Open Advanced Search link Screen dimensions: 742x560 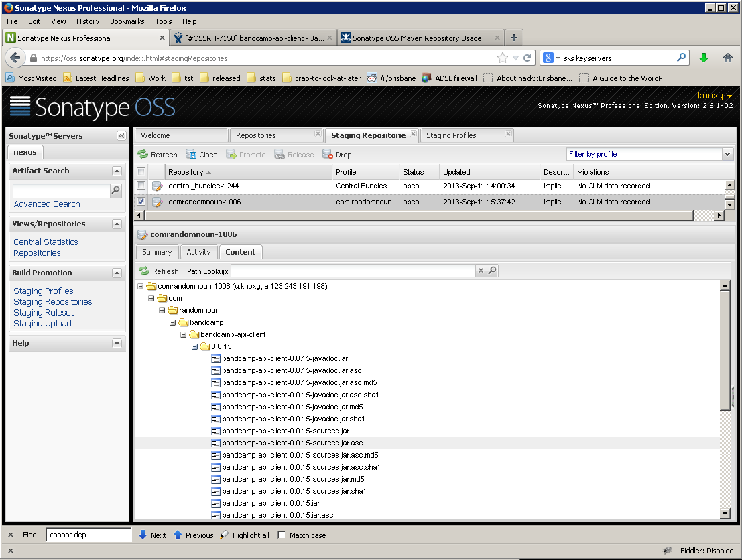47,204
